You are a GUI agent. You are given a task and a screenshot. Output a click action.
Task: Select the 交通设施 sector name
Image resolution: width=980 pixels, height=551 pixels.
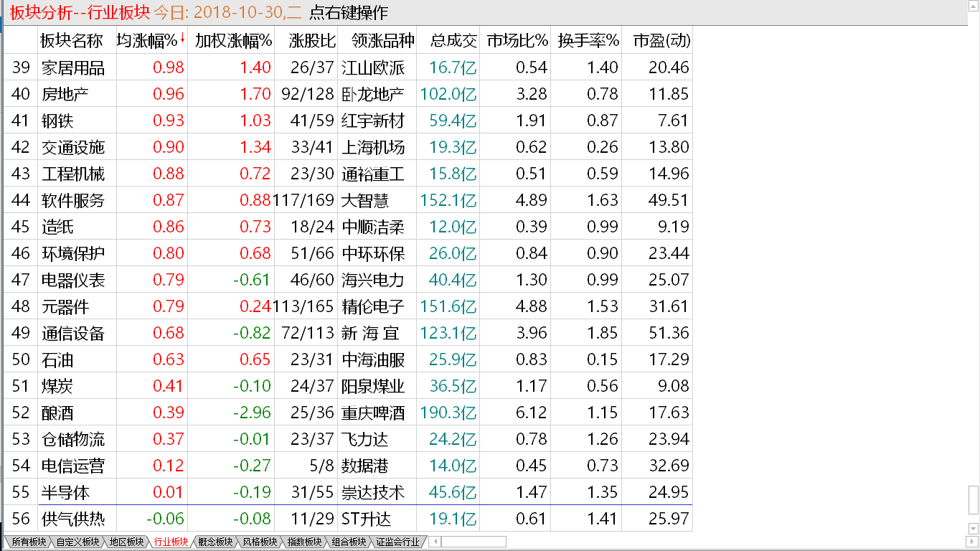73,147
